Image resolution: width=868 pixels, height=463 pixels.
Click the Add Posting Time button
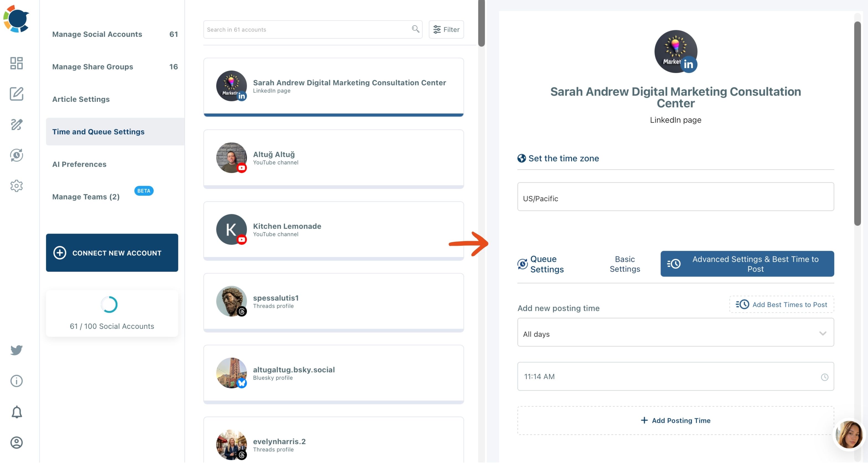pyautogui.click(x=675, y=421)
